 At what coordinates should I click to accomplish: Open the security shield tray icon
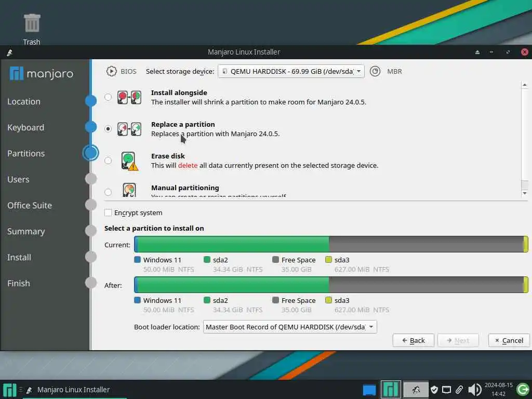point(434,390)
